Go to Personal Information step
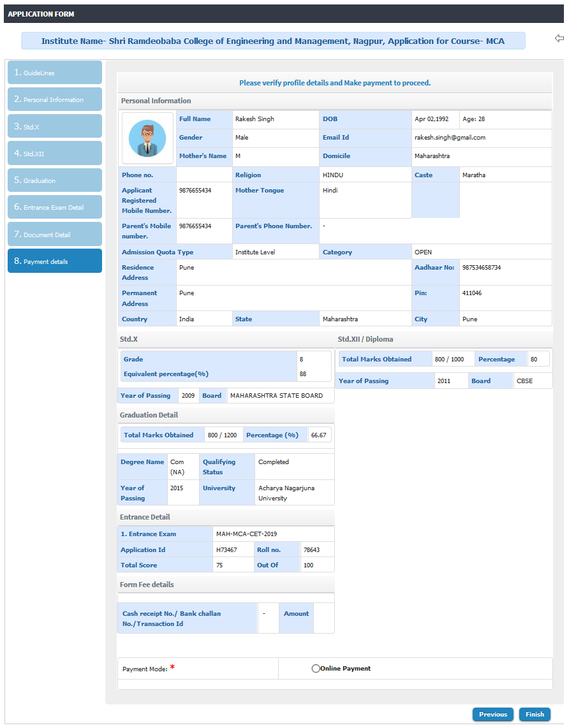This screenshot has width=569, height=728. click(x=55, y=99)
